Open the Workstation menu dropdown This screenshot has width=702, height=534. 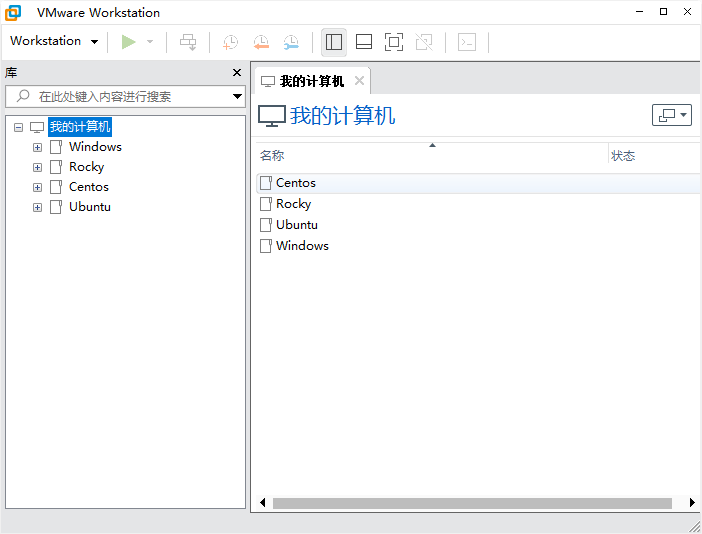pyautogui.click(x=54, y=41)
